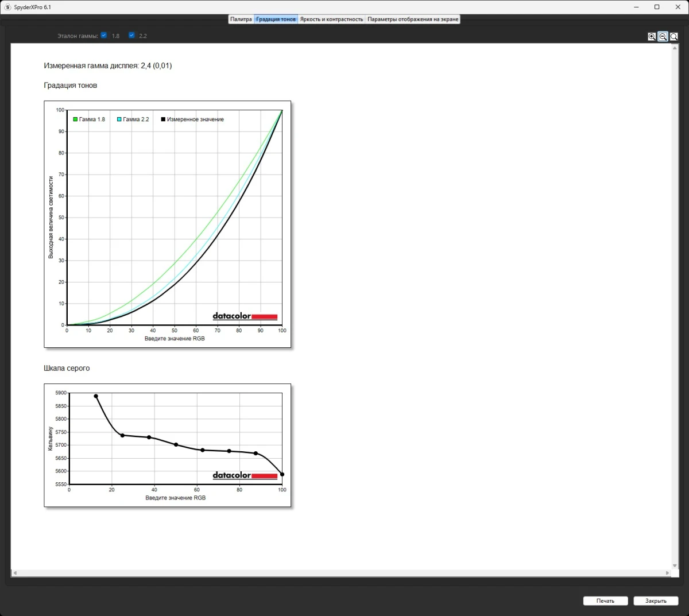Click the vertical scrollbar down arrow
The height and width of the screenshot is (616, 689).
click(x=675, y=565)
